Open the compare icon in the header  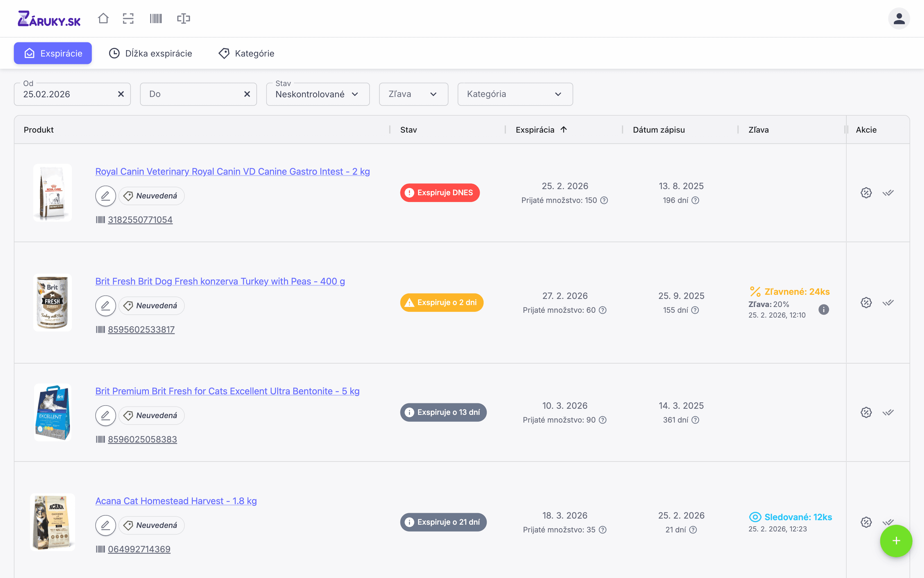(x=184, y=18)
